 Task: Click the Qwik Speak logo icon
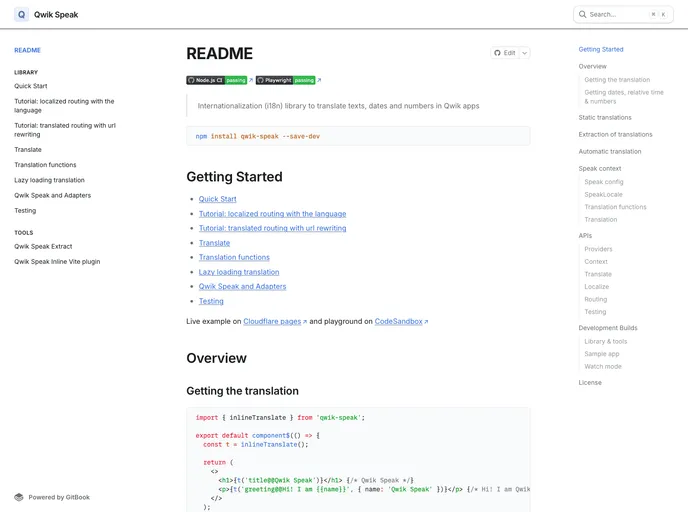click(x=21, y=15)
